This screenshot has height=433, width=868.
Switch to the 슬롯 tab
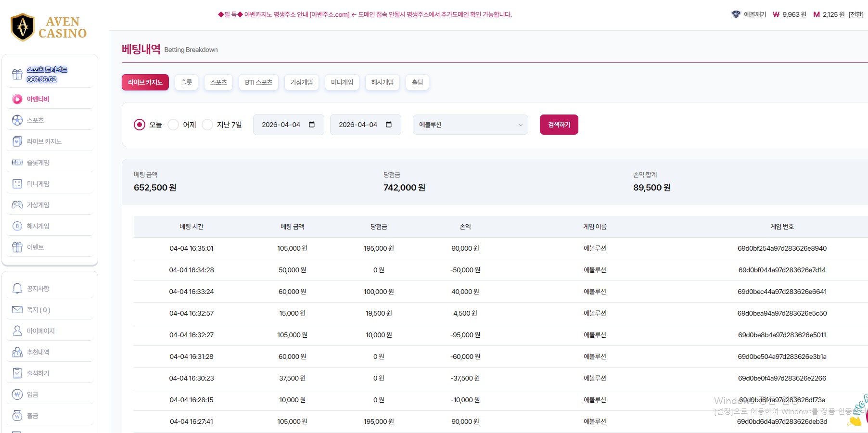point(186,82)
